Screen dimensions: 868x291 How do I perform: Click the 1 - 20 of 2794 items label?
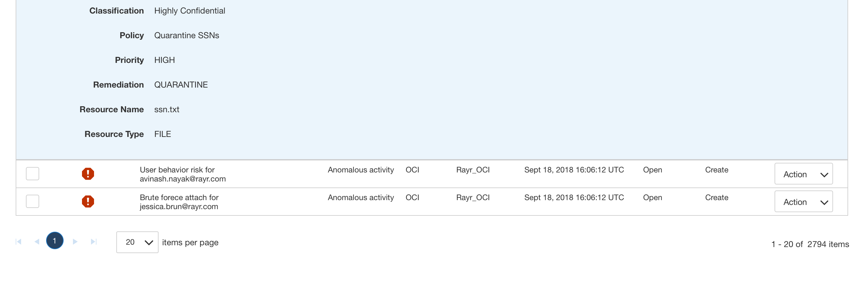(810, 244)
